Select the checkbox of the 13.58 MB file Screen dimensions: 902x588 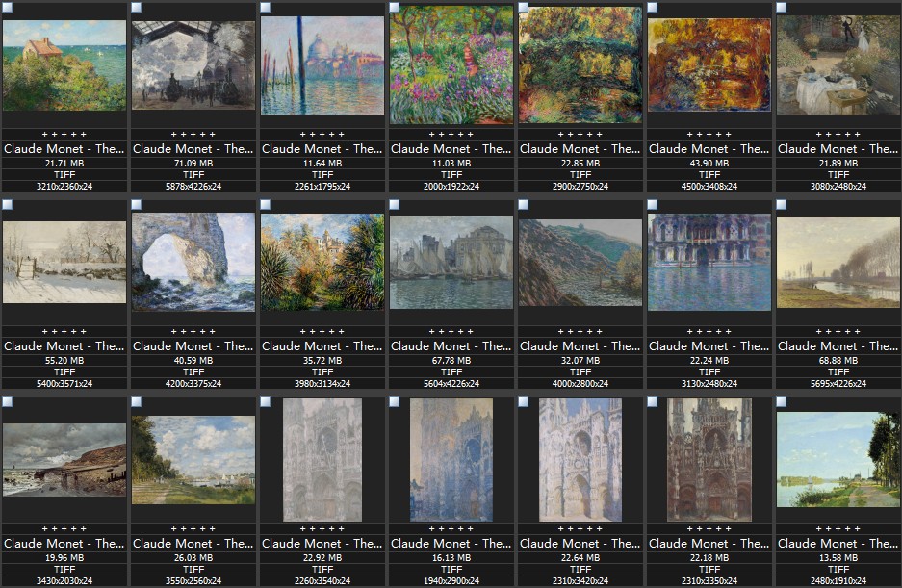782,402
